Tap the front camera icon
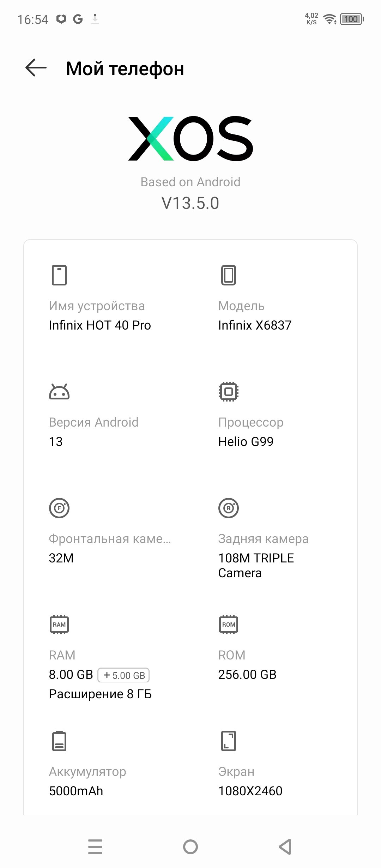The image size is (381, 868). [59, 508]
